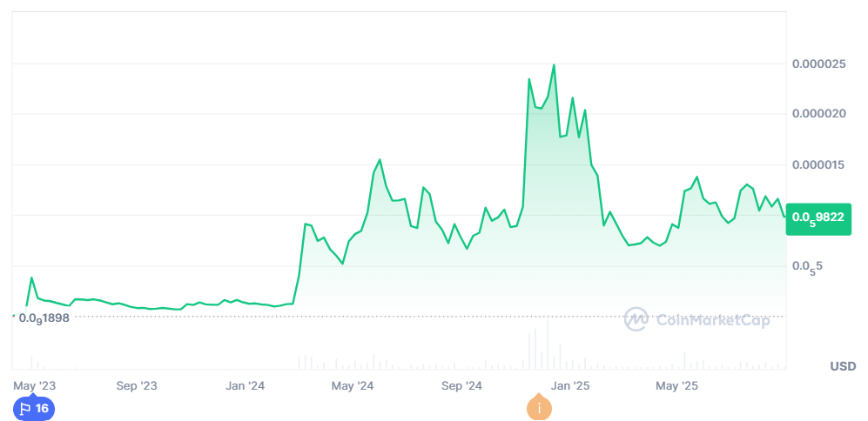
Task: Click the USD currency label
Action: pos(842,366)
